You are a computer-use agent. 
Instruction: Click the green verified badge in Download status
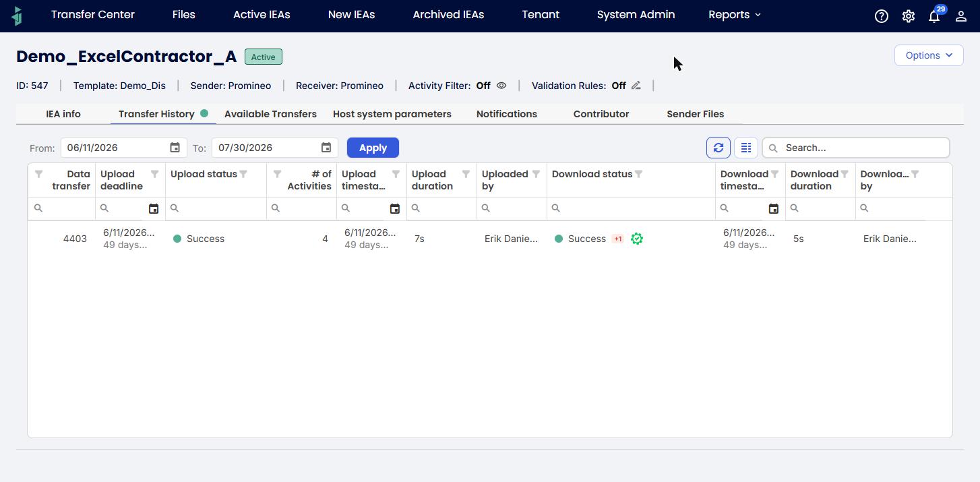point(637,239)
